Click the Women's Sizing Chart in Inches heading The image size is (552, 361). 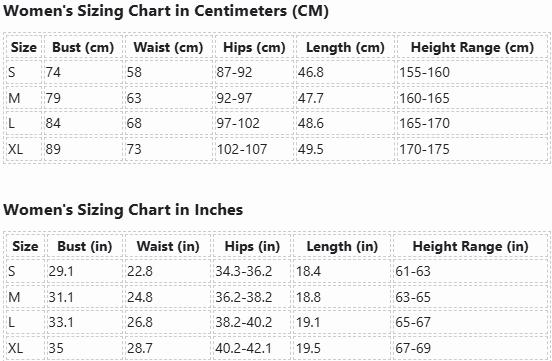pyautogui.click(x=123, y=210)
